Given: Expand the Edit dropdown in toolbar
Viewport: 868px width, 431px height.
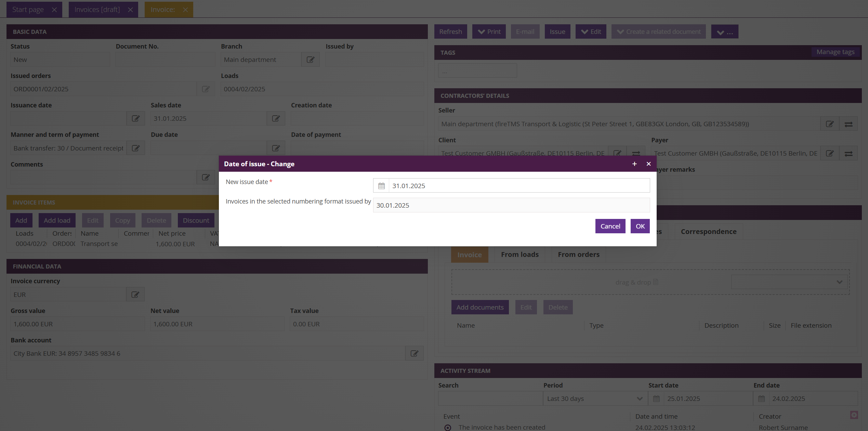Looking at the screenshot, I should coord(591,31).
